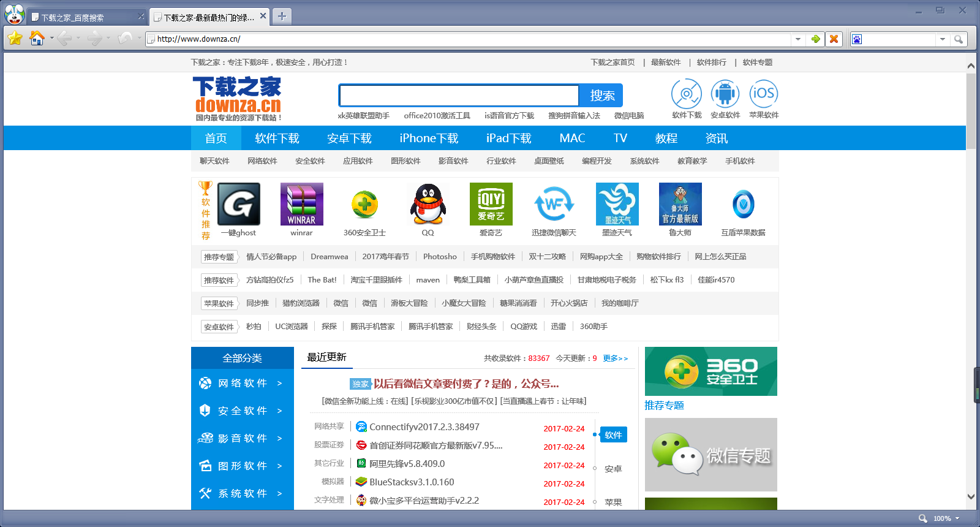Screen dimensions: 980x527
Task: Select the MAC navigation menu item
Action: pyautogui.click(x=572, y=138)
